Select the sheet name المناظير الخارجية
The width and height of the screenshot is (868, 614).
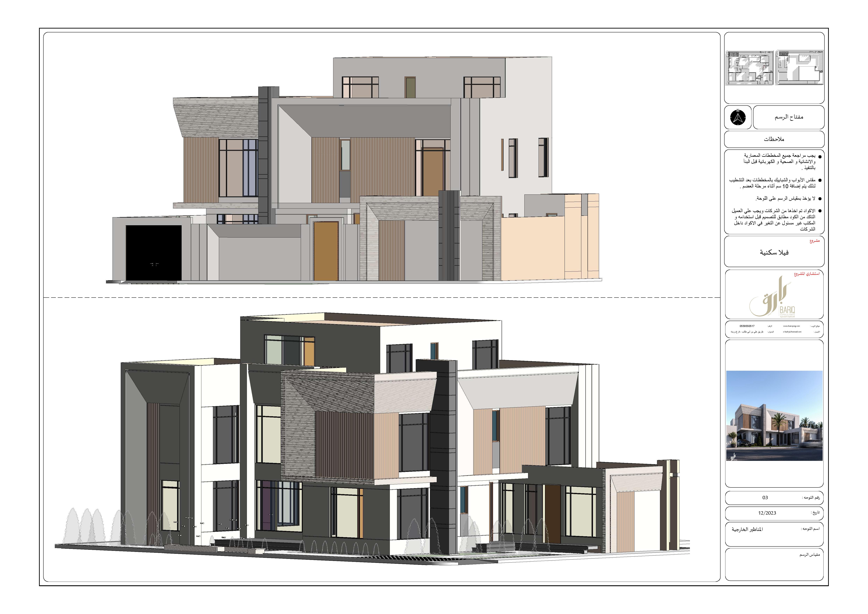coord(747,529)
